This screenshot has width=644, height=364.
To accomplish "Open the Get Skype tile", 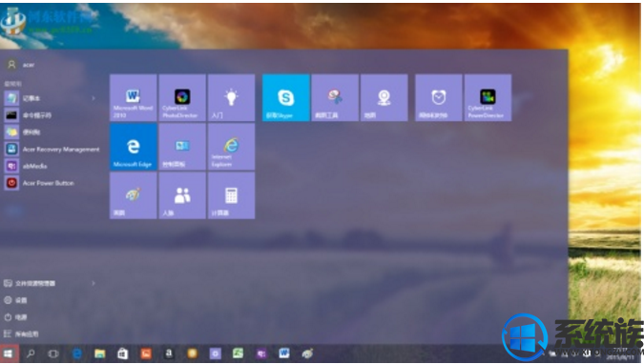I will click(x=286, y=97).
